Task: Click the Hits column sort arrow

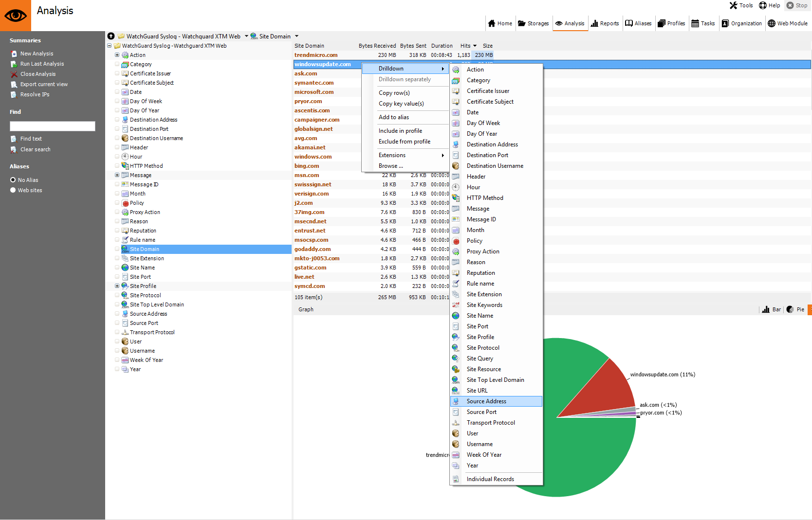Action: 475,46
